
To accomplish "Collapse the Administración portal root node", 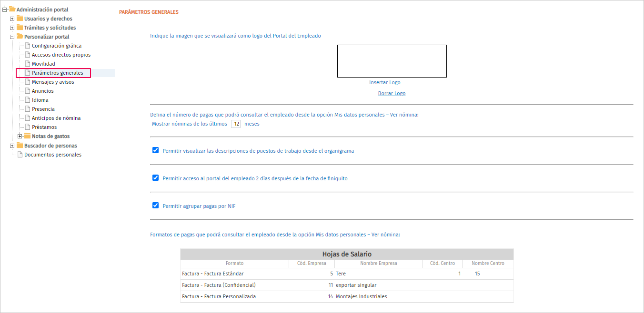I will click(5, 10).
